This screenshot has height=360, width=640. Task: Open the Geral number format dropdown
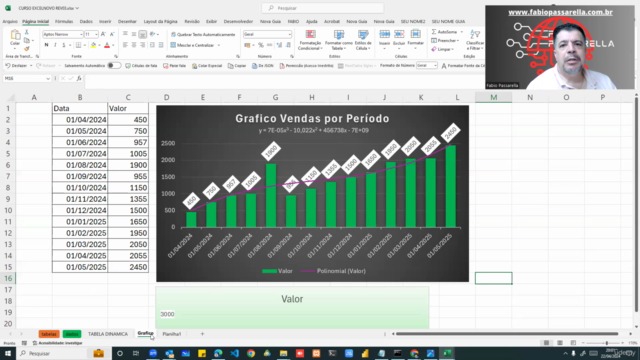289,34
